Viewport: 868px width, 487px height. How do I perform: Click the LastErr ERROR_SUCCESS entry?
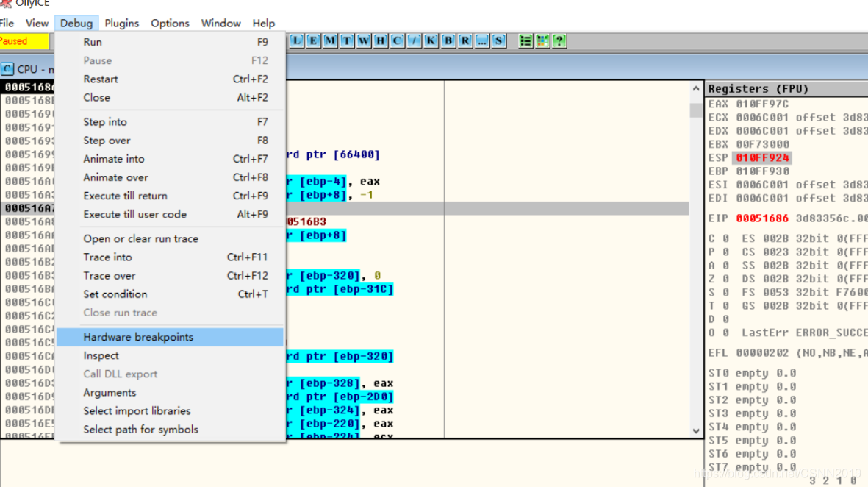804,333
